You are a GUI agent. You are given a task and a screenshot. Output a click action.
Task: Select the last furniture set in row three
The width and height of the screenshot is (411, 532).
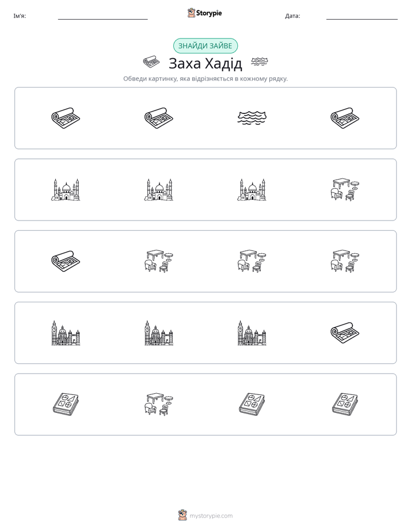click(345, 261)
